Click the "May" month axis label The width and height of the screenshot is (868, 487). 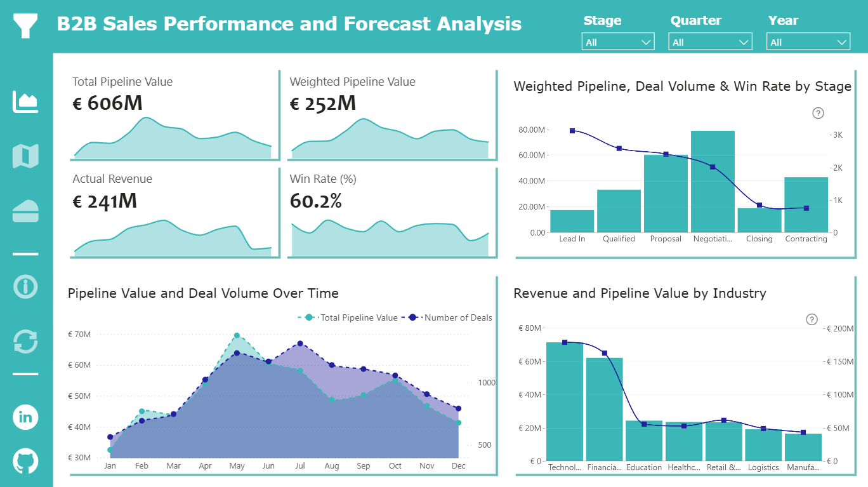coord(237,466)
